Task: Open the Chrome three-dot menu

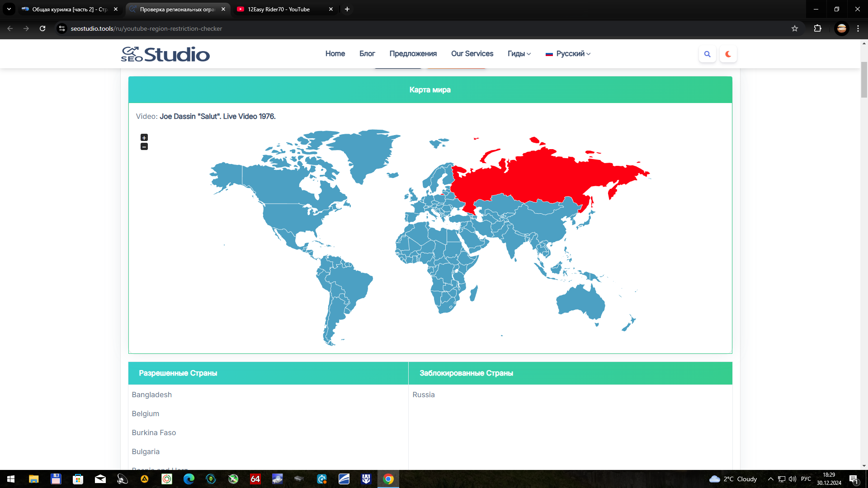Action: tap(858, 28)
